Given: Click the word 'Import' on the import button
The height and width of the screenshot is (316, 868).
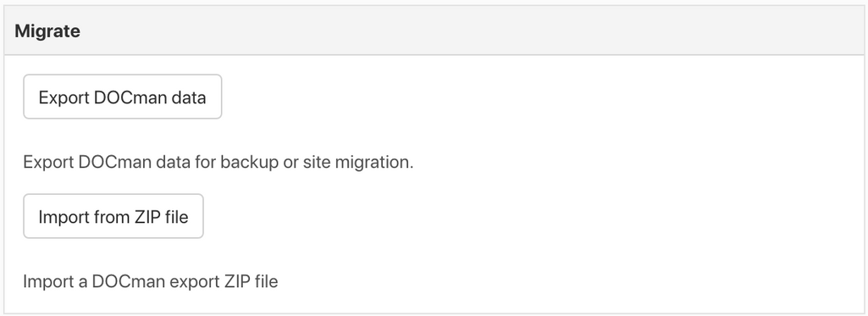Looking at the screenshot, I should click(62, 218).
